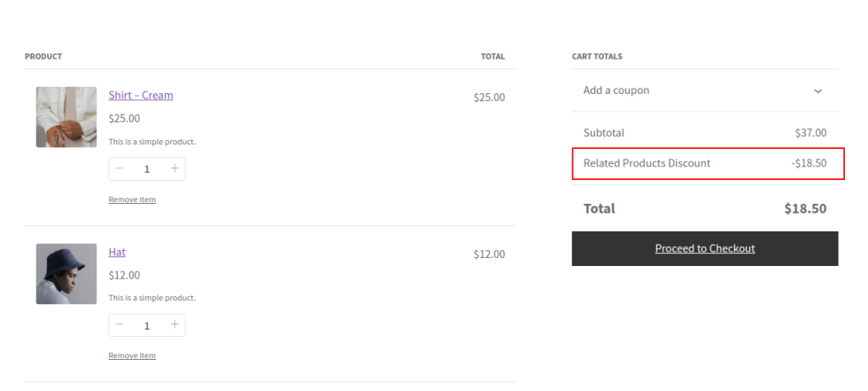Image resolution: width=868 pixels, height=391 pixels.
Task: Expand the Add a coupon chevron
Action: point(818,90)
